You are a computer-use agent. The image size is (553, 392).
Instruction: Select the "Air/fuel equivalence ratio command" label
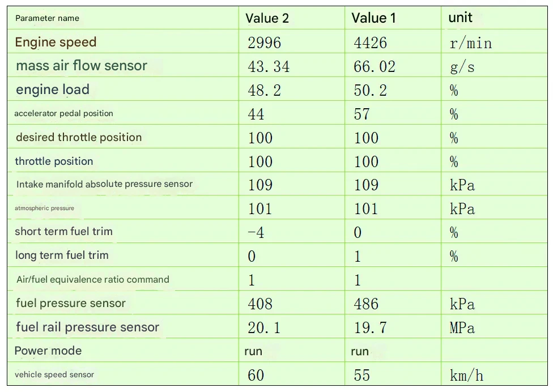coord(93,279)
